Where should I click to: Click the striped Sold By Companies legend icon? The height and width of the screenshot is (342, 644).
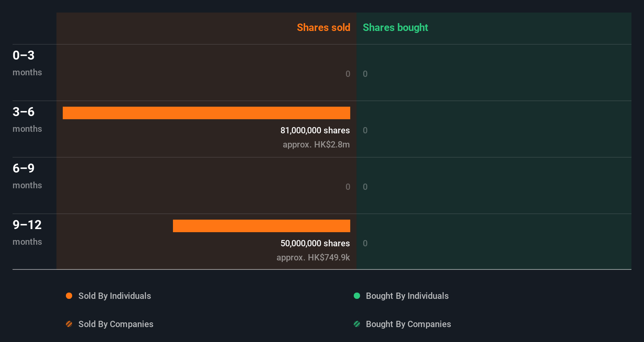tap(69, 324)
